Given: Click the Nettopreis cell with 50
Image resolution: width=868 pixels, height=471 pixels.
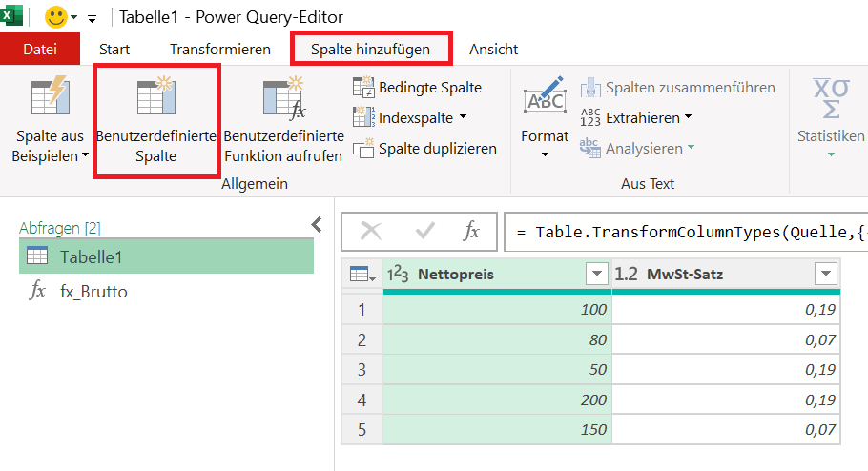Looking at the screenshot, I should (x=497, y=369).
